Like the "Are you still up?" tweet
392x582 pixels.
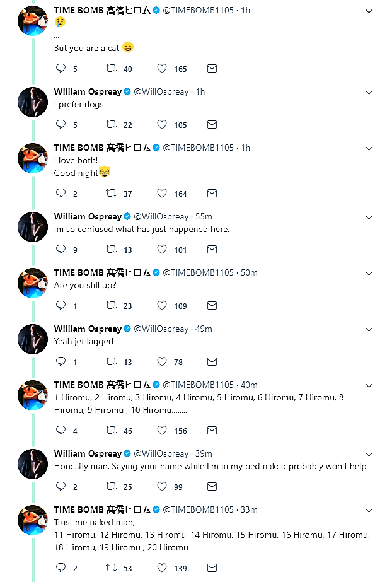coord(162,306)
